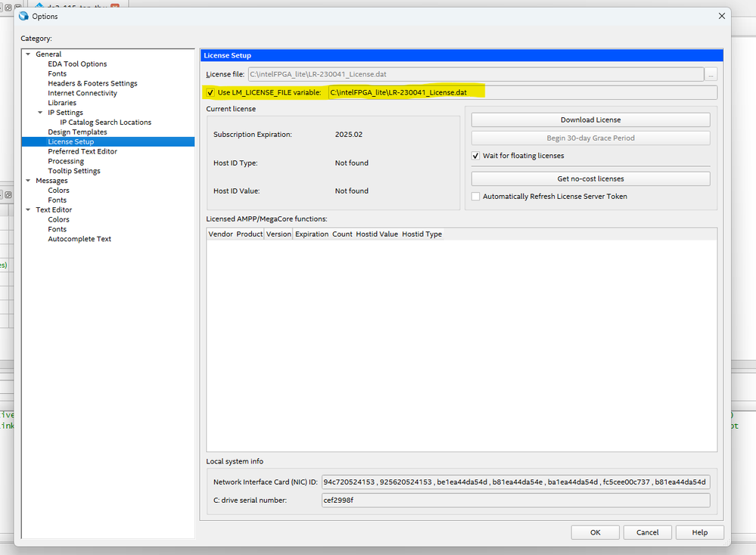Click the License file path field
Viewport: 756px width, 555px height.
(x=476, y=74)
